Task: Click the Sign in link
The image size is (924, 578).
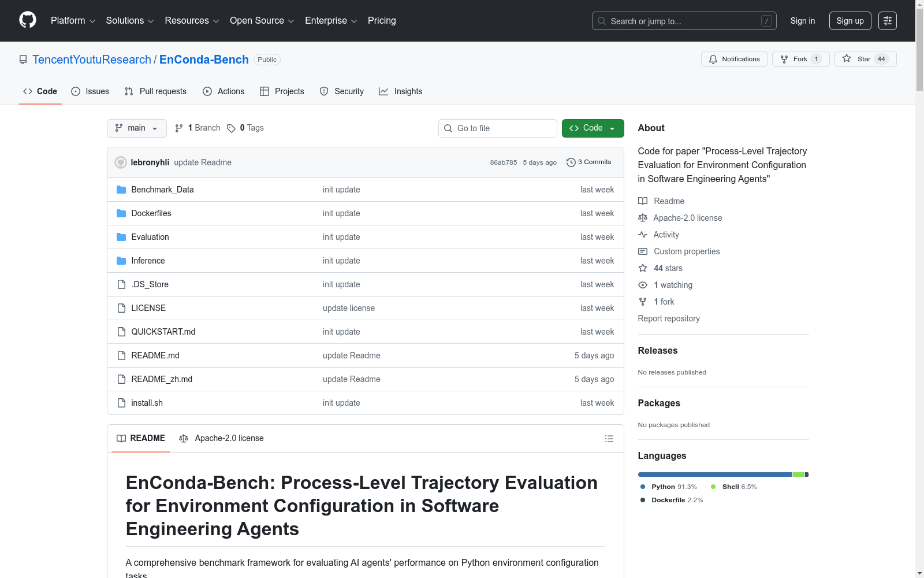Action: pos(803,21)
